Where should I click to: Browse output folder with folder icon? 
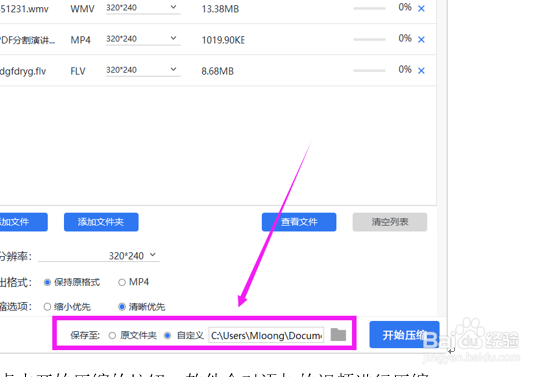pyautogui.click(x=338, y=334)
